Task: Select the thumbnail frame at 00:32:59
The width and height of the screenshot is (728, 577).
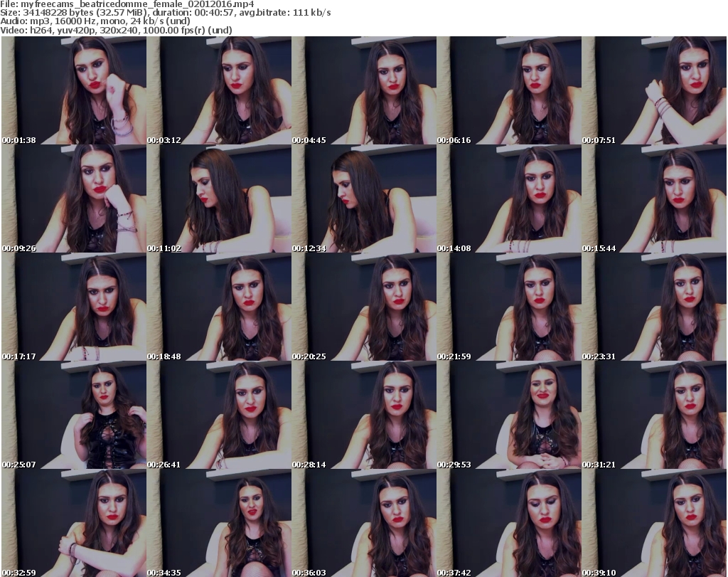Action: 74,523
